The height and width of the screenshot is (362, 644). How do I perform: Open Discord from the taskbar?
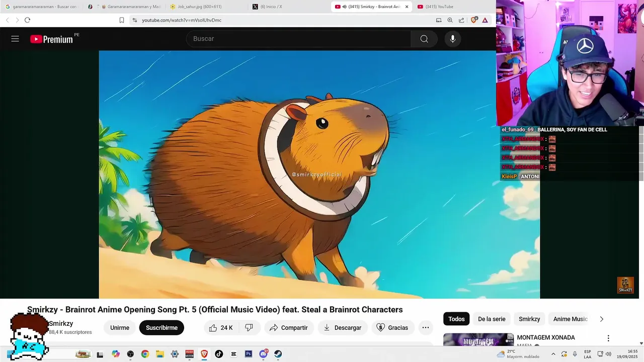coord(263,354)
